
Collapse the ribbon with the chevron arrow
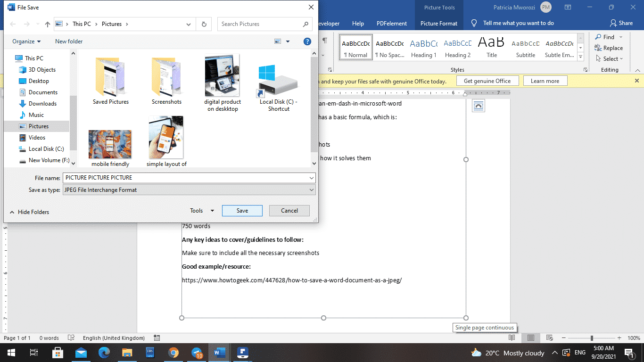[638, 70]
